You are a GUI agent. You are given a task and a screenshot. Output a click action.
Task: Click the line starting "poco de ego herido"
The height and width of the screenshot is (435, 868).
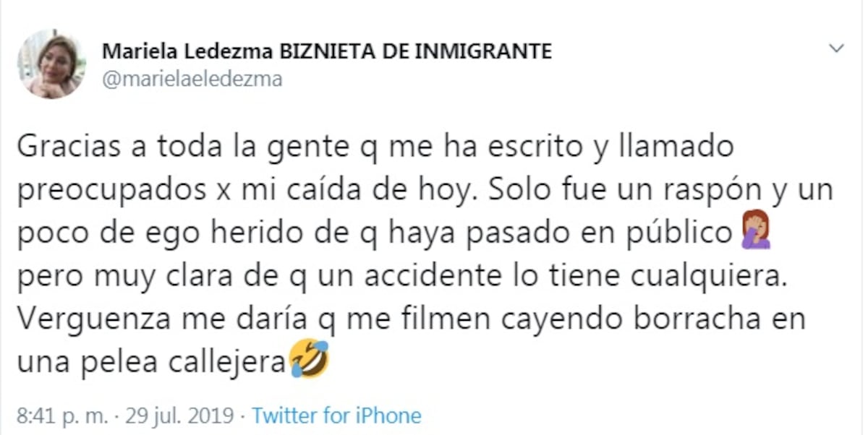[x=374, y=234]
